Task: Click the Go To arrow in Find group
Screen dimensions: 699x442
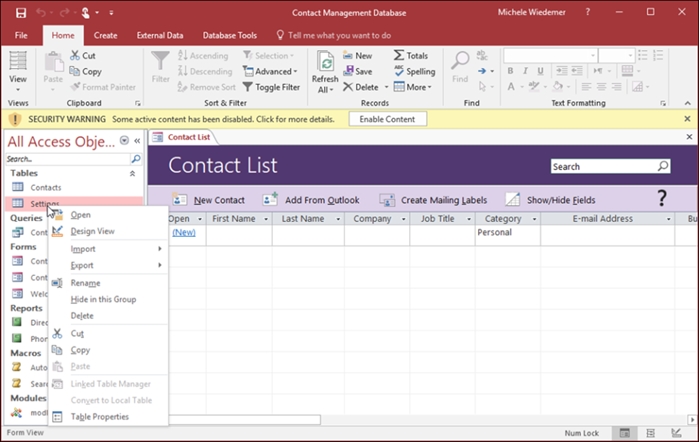Action: coord(482,71)
